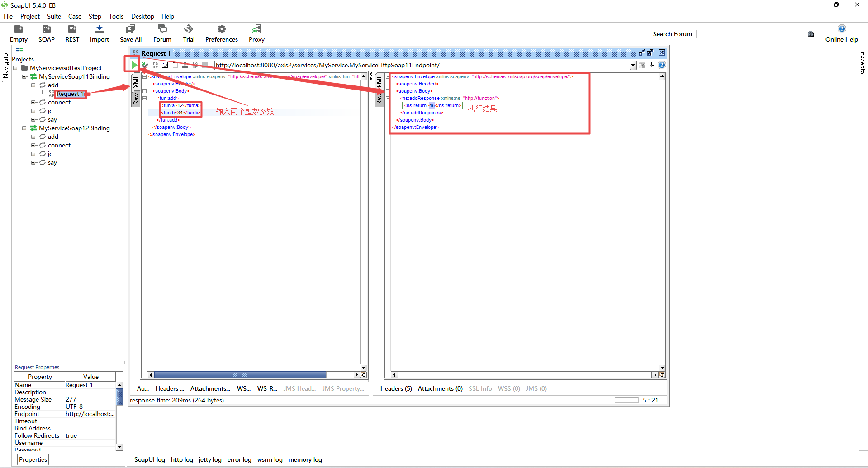Toggle the editor split orientation arrows

click(x=371, y=76)
